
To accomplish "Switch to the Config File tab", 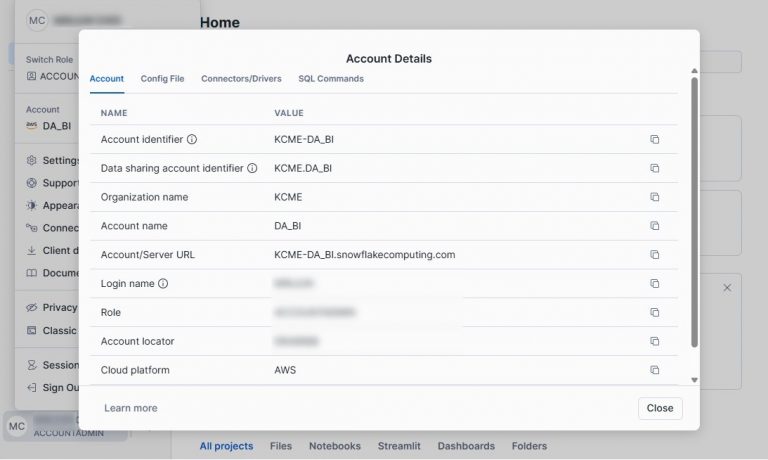I will click(x=162, y=78).
